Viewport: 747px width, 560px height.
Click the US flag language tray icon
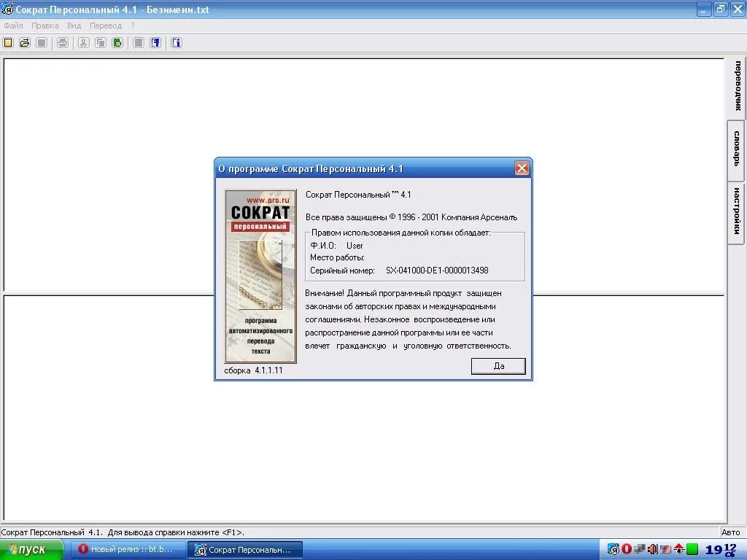665,549
